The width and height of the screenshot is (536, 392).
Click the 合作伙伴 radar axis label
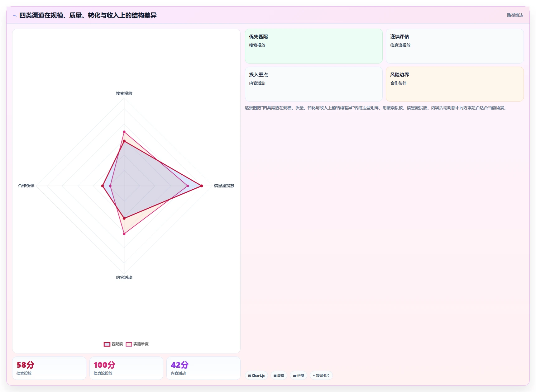click(x=26, y=186)
